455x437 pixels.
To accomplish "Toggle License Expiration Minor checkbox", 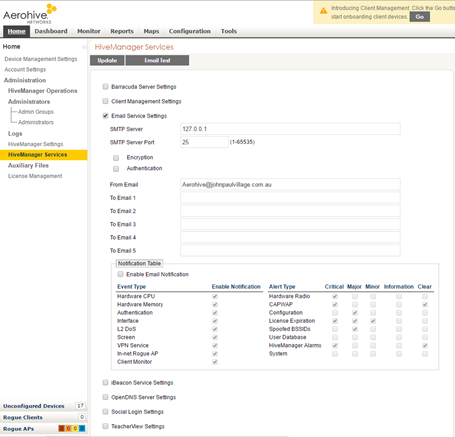I will pos(373,321).
